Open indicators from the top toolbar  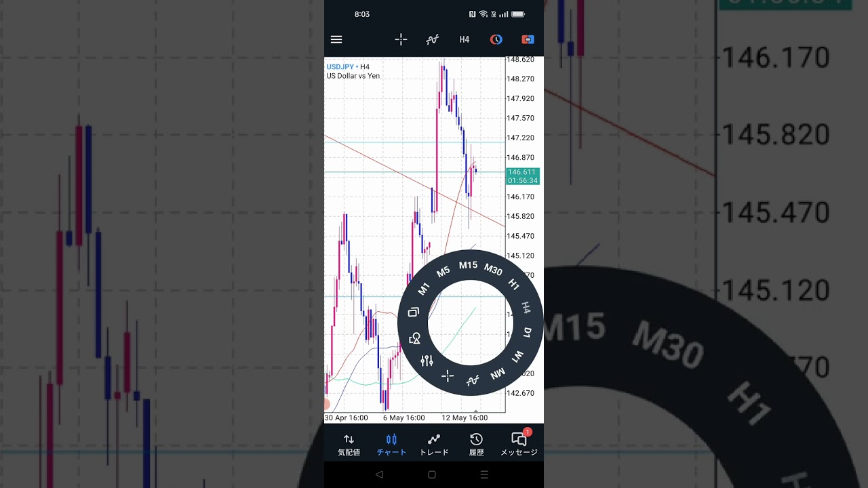point(432,39)
